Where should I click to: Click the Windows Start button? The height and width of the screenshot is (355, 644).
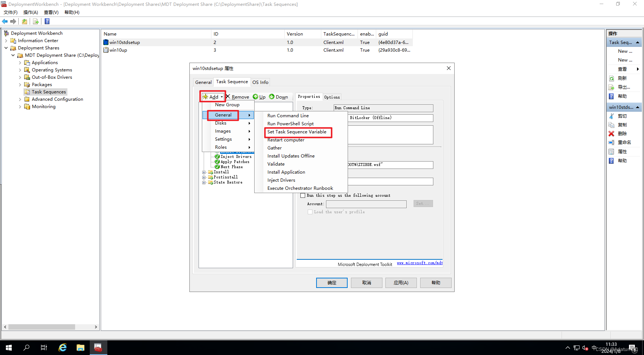9,348
